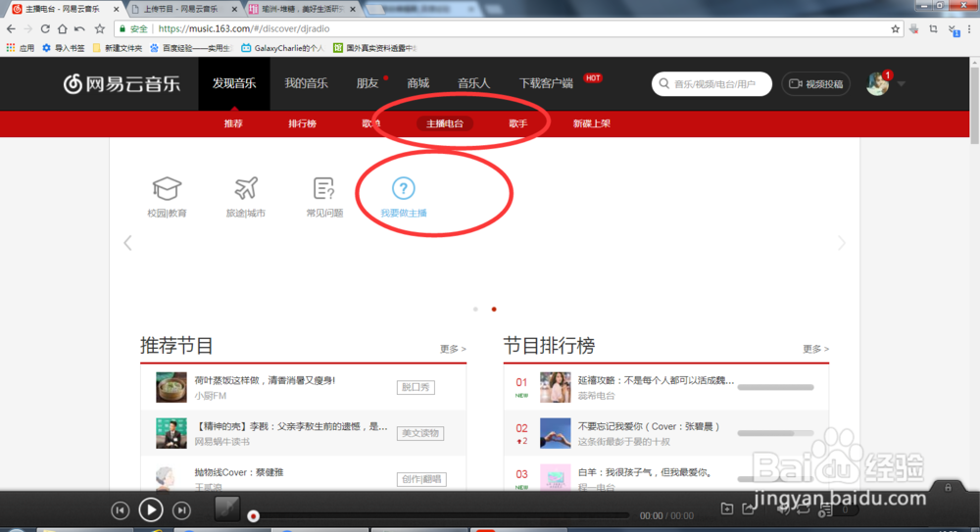Select the first carousel page dot

coord(475,310)
